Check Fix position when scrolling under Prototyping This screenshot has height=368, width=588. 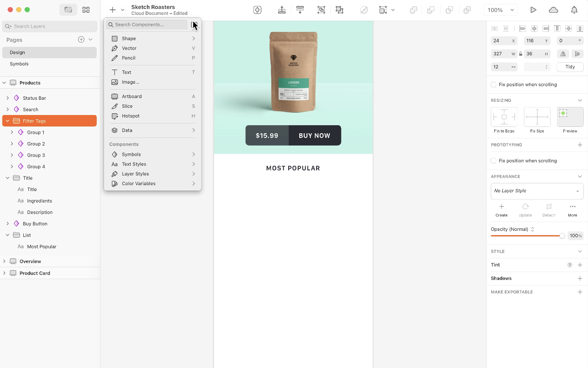[x=493, y=160]
